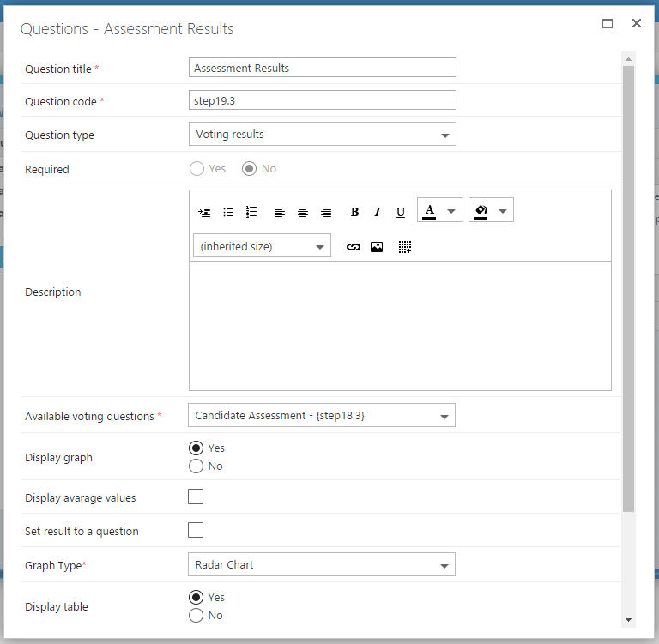
Task: Expand the background color picker arrow
Action: click(503, 210)
